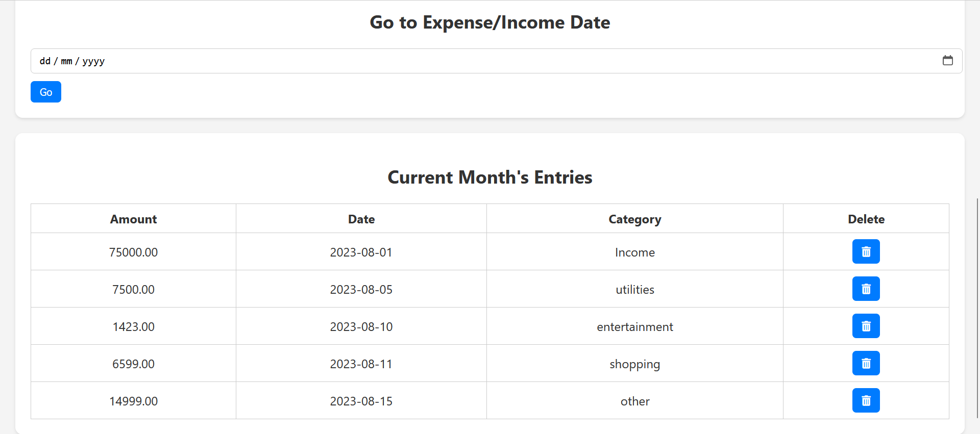
Task: Delete the utilities entry of 7500.00
Action: click(866, 289)
